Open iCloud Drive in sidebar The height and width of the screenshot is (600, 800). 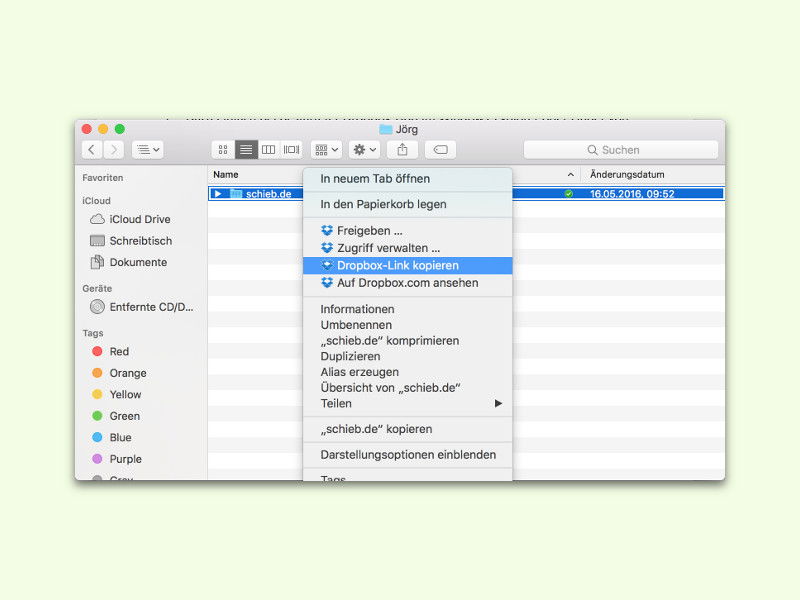(131, 219)
